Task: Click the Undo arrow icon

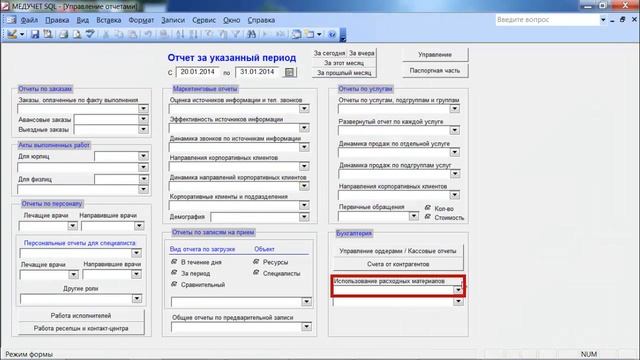Action: click(148, 34)
